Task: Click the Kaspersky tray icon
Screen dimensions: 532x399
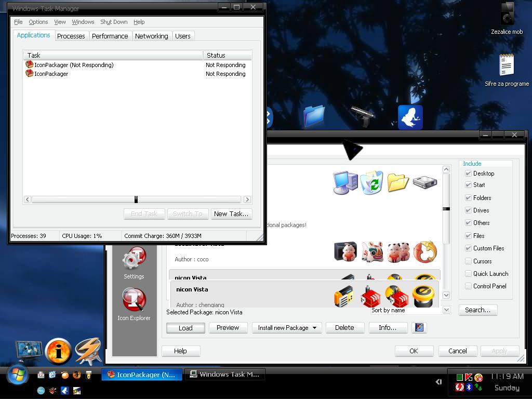Action: (469, 377)
